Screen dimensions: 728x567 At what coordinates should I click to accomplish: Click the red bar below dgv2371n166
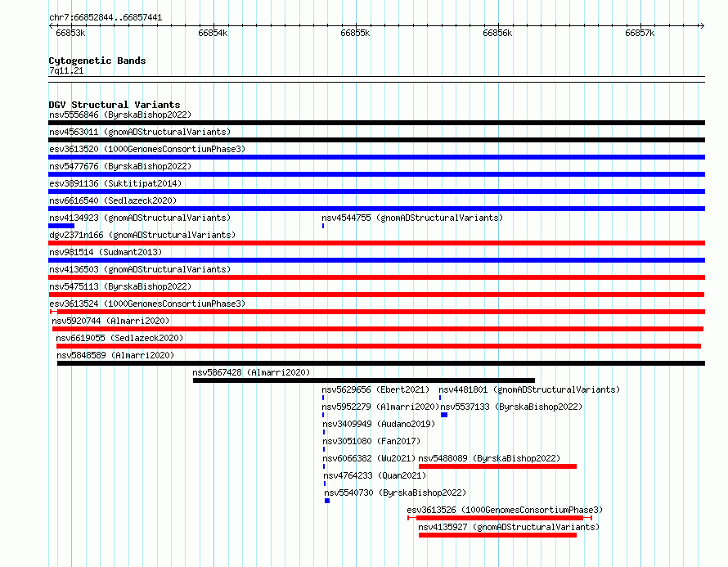click(376, 243)
